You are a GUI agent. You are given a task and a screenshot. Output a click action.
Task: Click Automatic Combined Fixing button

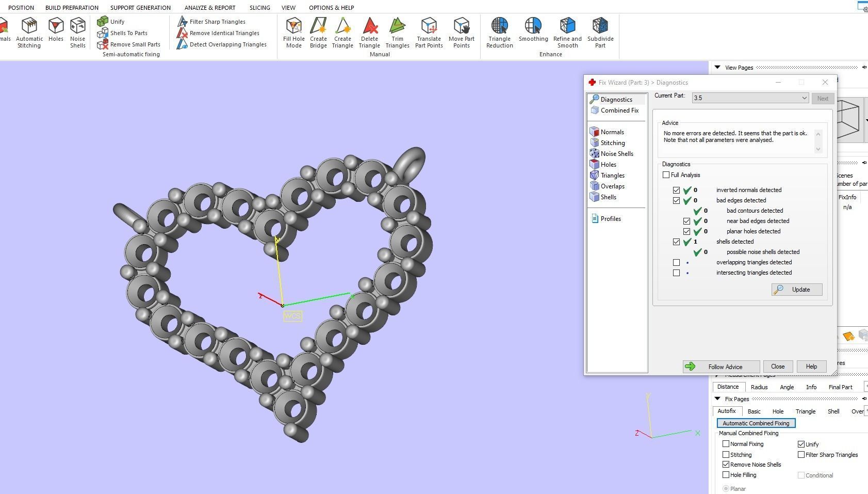coord(756,423)
